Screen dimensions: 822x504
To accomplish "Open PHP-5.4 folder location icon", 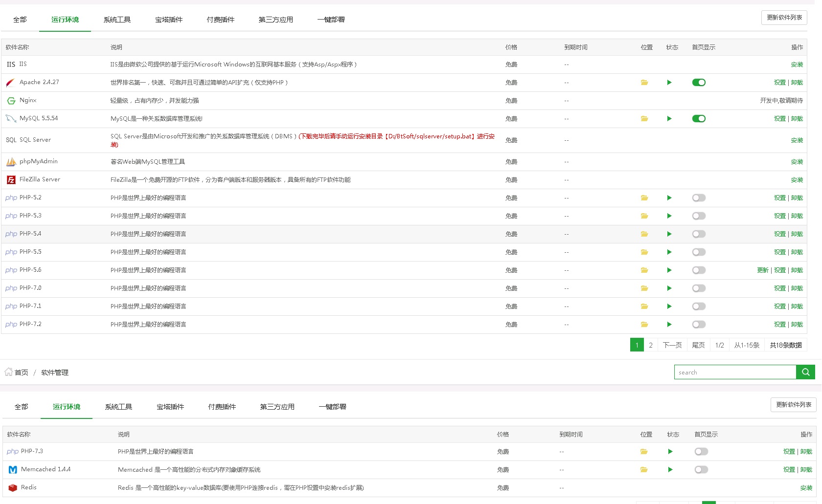I will click(644, 234).
